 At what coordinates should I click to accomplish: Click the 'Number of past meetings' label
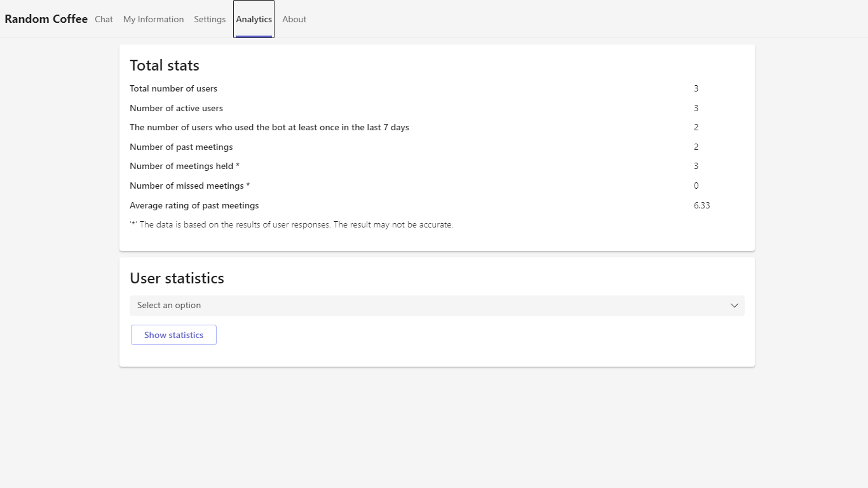click(x=181, y=147)
